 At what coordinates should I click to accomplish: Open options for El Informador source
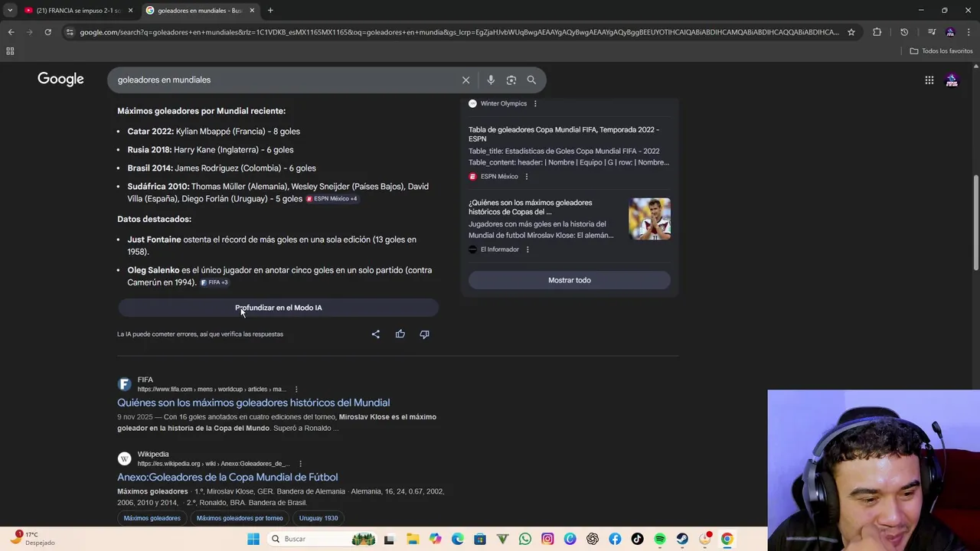(x=528, y=249)
